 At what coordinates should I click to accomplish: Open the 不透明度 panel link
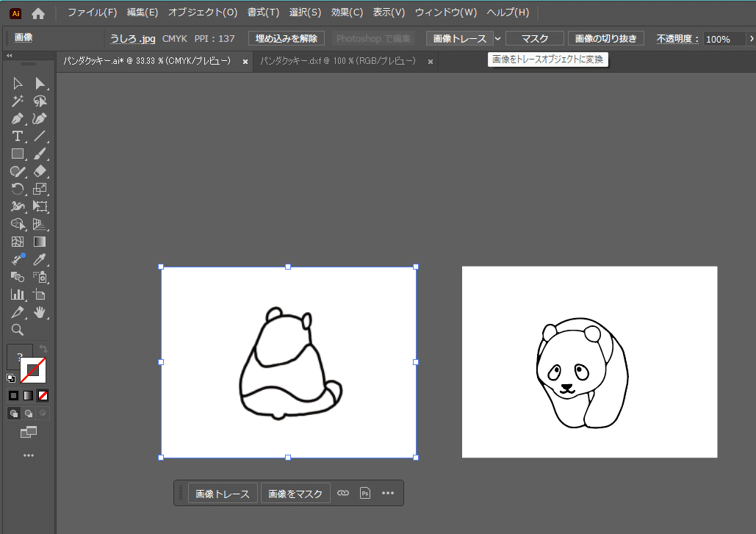tap(677, 38)
